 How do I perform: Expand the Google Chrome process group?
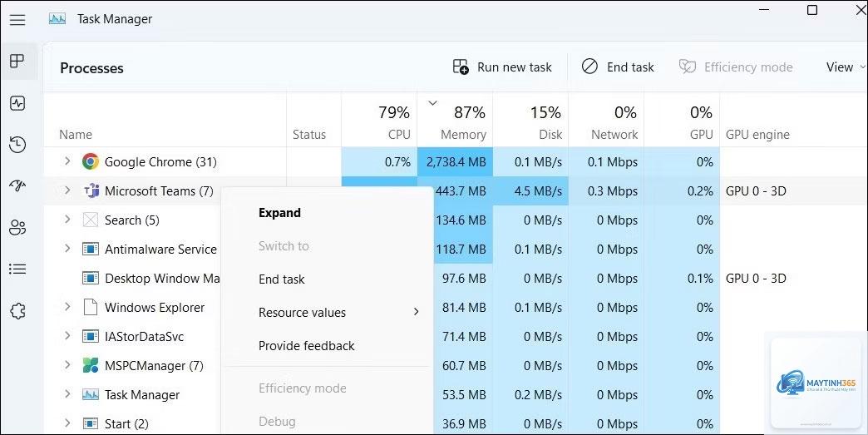(67, 161)
